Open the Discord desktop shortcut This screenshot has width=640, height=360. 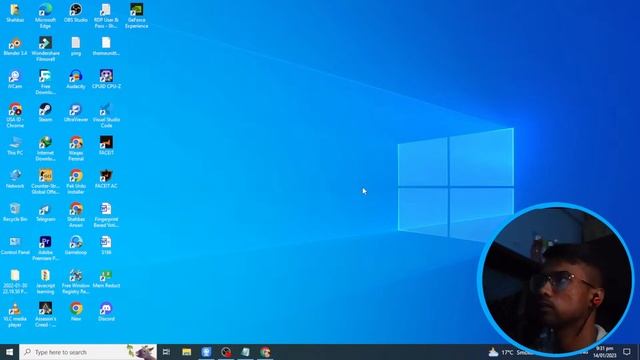pos(106,312)
